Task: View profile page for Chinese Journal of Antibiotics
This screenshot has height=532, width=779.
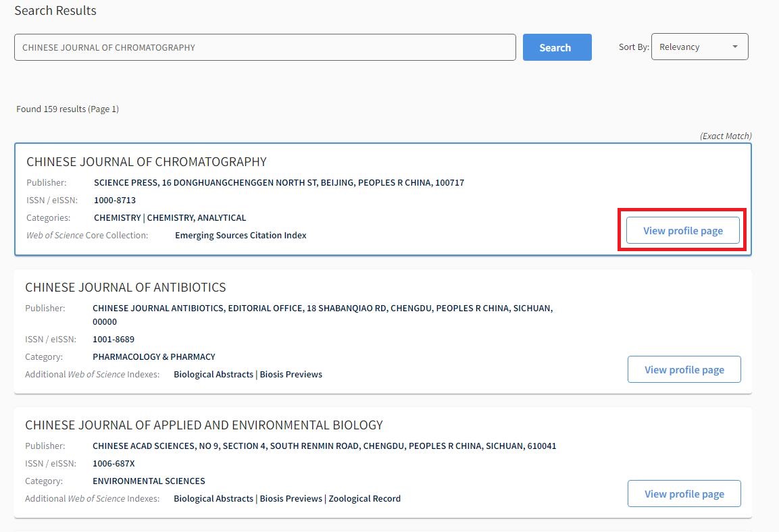Action: 684,370
